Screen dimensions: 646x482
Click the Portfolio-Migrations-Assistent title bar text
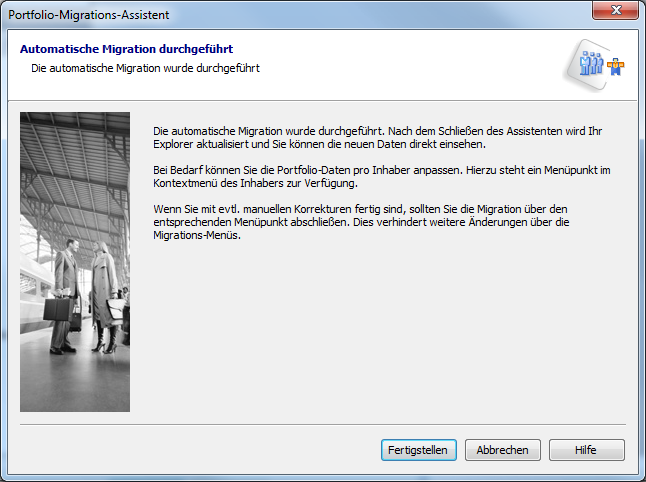click(89, 14)
